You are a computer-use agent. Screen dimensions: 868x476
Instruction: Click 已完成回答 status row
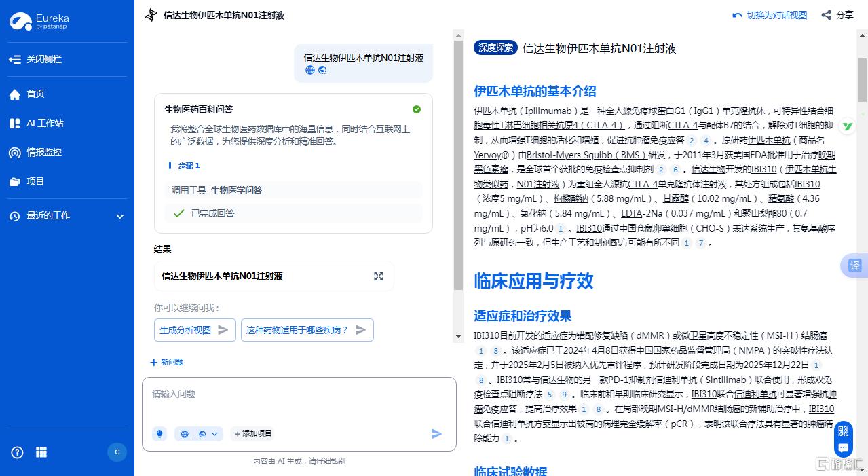coord(293,213)
